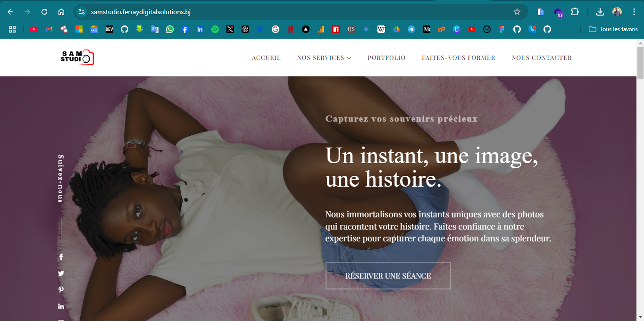This screenshot has height=321, width=644.
Task: Open the Medium bookmark
Action: (x=427, y=29)
